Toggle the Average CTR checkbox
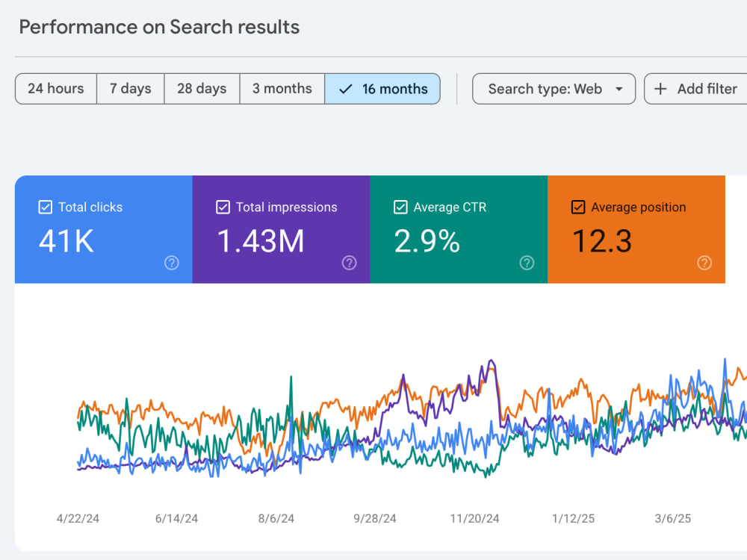747x560 pixels. (x=400, y=207)
